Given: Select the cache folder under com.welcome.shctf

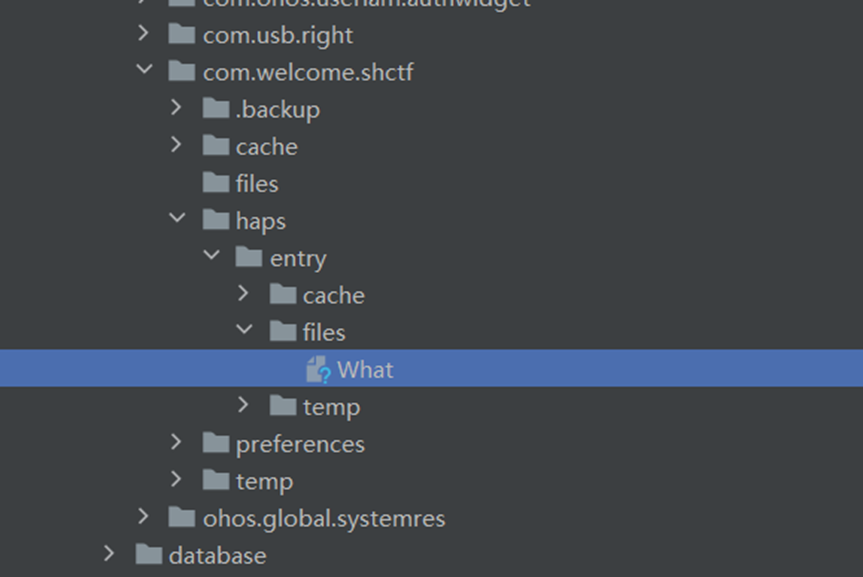Looking at the screenshot, I should click(x=266, y=146).
